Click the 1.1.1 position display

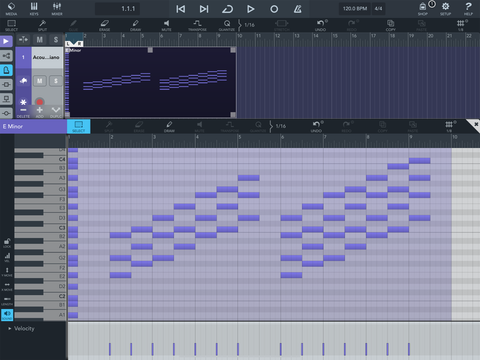tap(117, 9)
